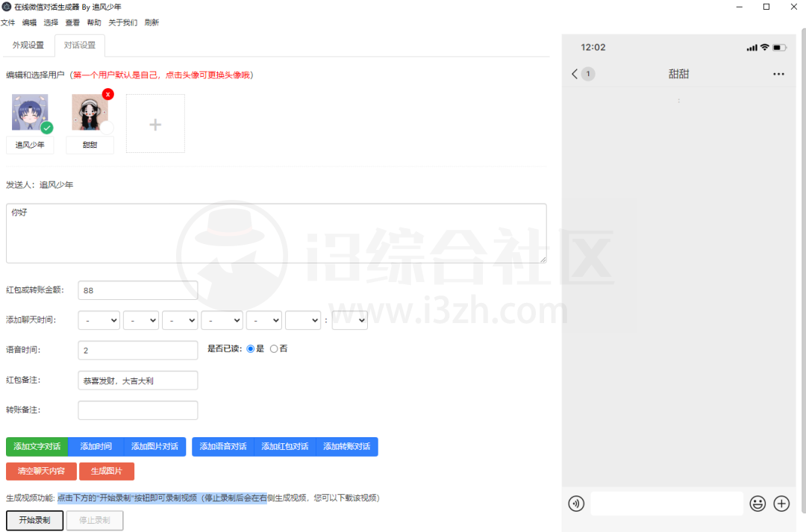806x532 pixels.
Task: Click the 开始录制 button
Action: [x=35, y=520]
